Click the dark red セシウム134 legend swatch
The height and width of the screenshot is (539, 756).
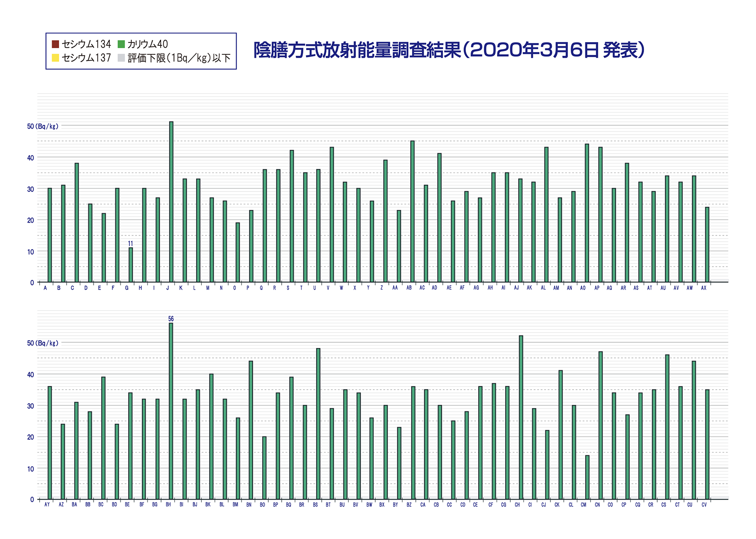(55, 44)
